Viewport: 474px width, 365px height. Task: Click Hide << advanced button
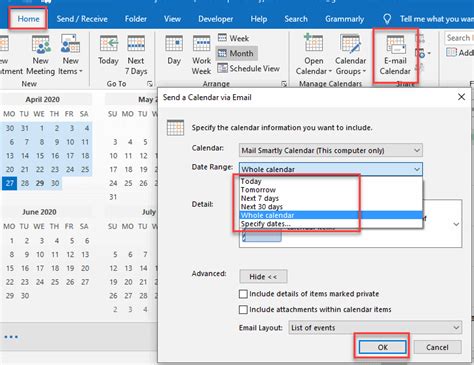point(263,277)
